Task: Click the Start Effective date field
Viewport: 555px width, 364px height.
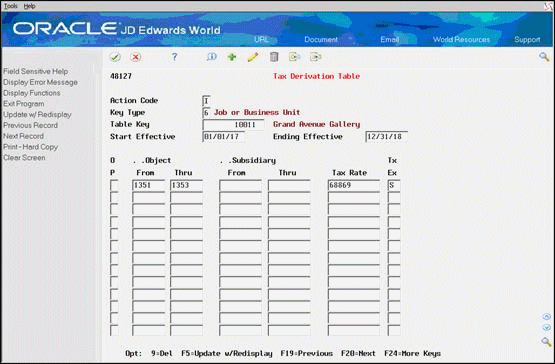Action: (x=223, y=137)
